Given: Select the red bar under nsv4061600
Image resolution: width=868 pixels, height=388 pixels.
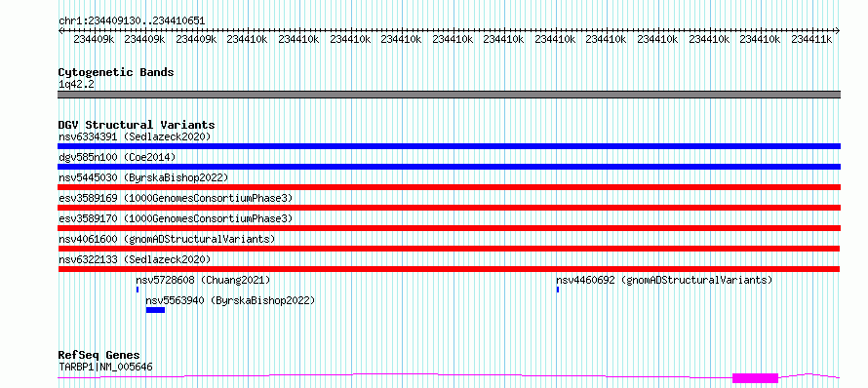Looking at the screenshot, I should tap(449, 249).
